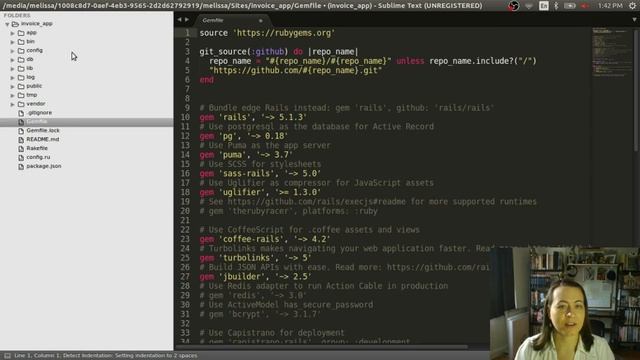Expand the vendor folder arrow
The image size is (640, 360).
coord(13,104)
